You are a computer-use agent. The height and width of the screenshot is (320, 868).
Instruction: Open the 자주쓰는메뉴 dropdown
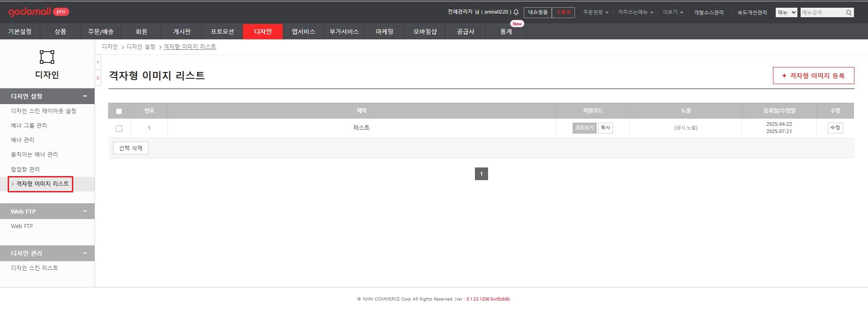(636, 12)
